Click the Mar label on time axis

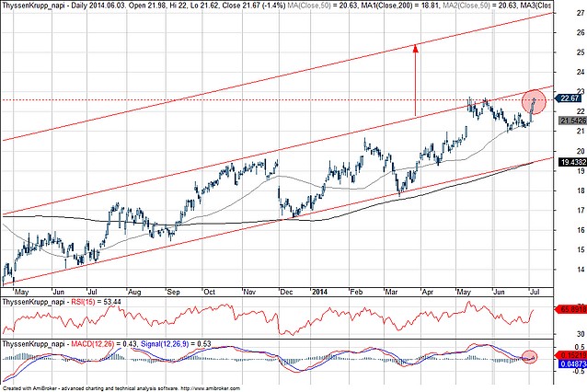(x=391, y=292)
